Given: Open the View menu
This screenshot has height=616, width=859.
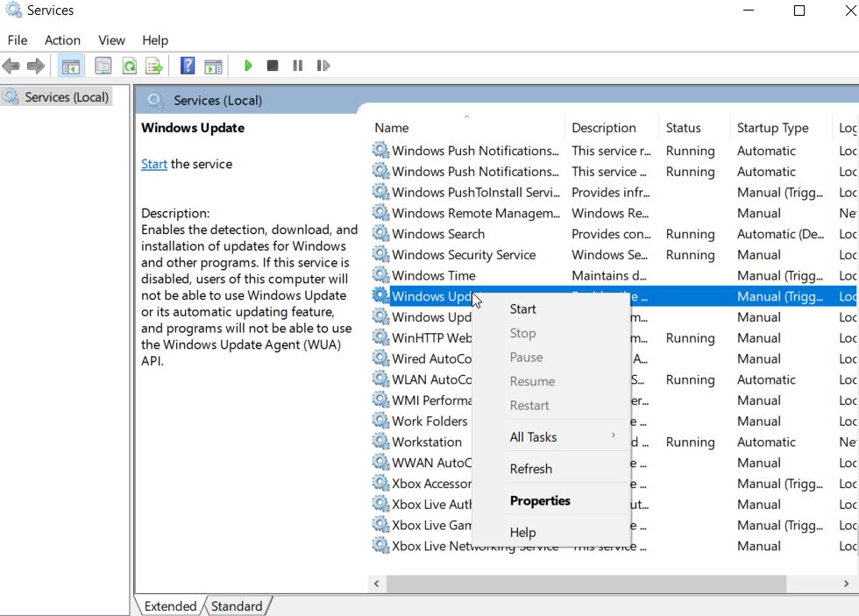Looking at the screenshot, I should click(x=112, y=40).
